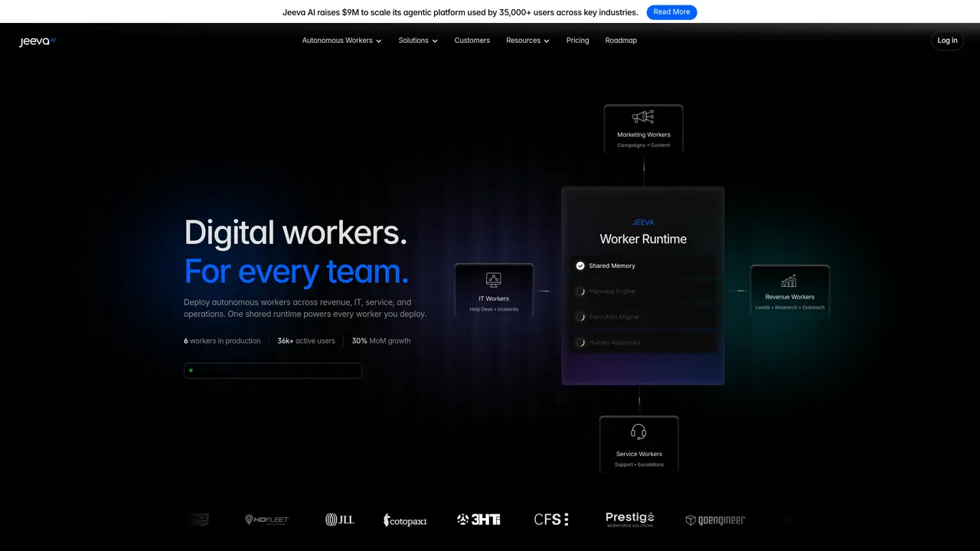The image size is (980, 551).
Task: Click the Cotopaxi customer logo
Action: (405, 520)
